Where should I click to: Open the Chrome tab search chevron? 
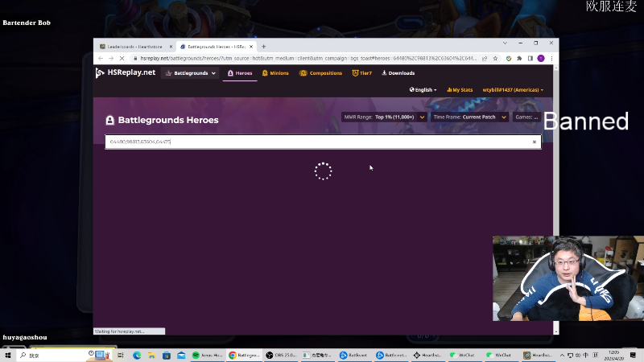[x=506, y=43]
